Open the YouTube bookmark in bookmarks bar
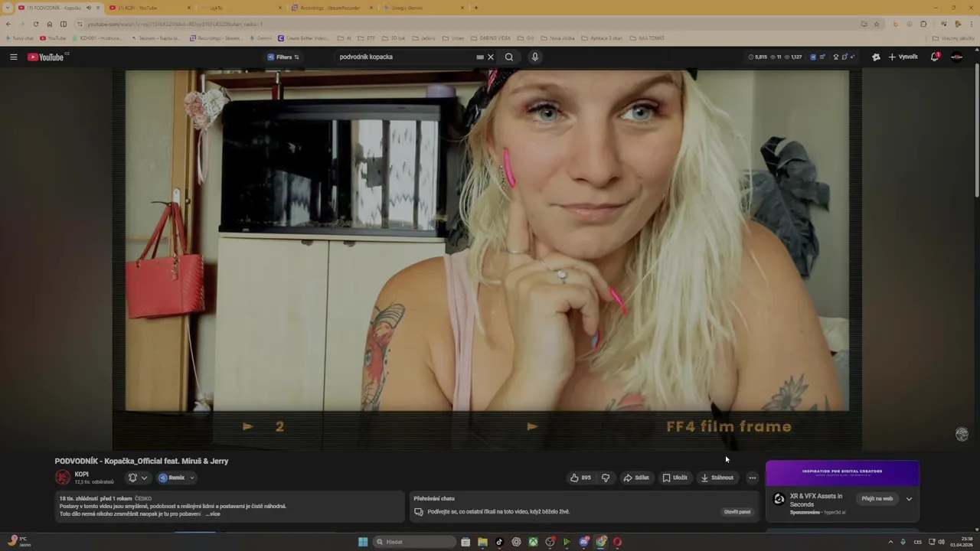The height and width of the screenshot is (551, 980). (53, 37)
